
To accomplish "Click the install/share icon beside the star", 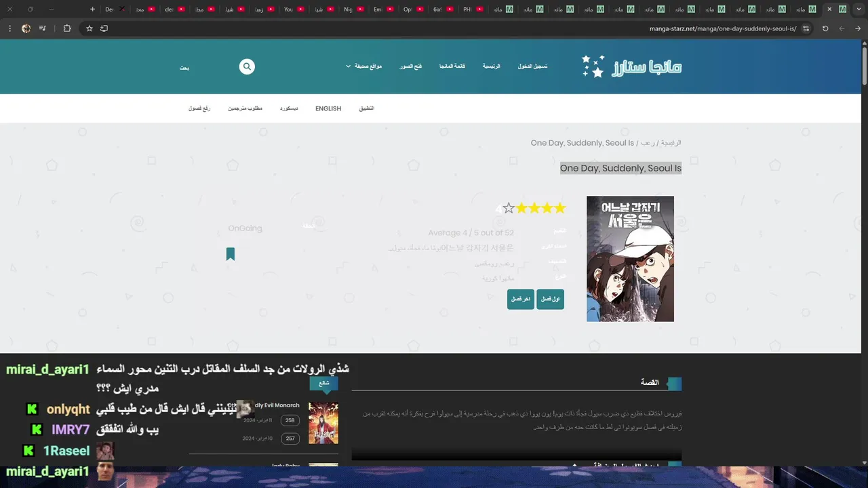I will coord(104,28).
